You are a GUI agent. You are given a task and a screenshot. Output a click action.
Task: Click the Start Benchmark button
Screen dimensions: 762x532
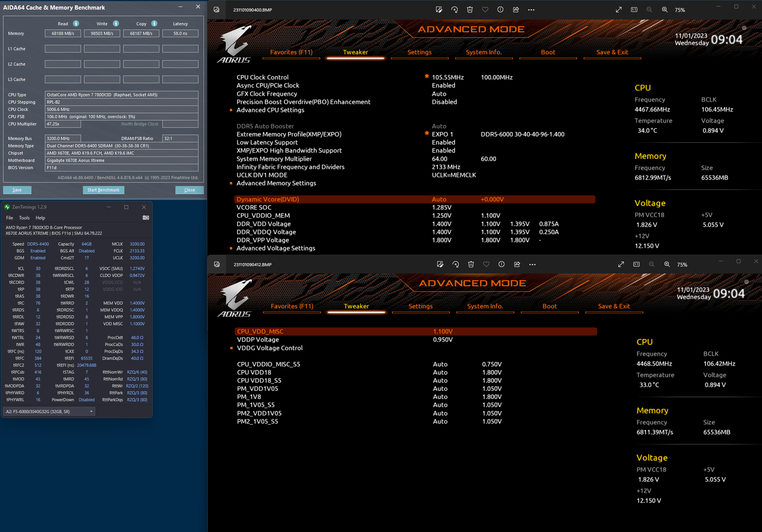point(103,190)
